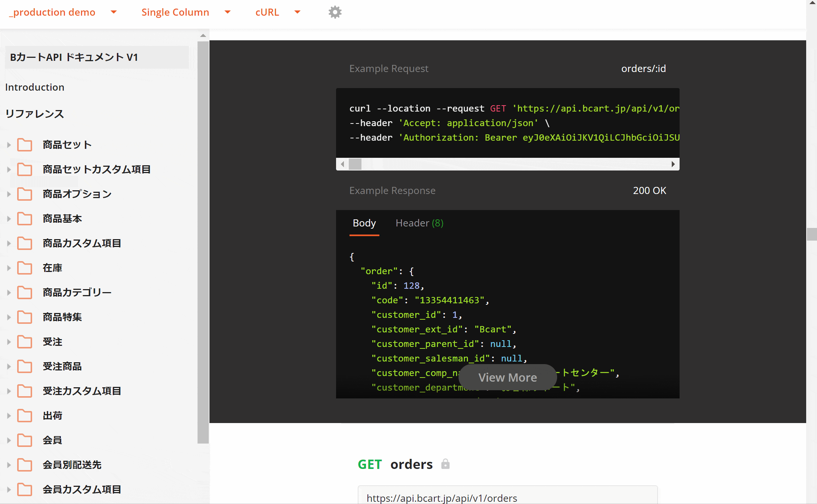Expand the 商品セットカスタム項目 folder arrow

coord(9,169)
